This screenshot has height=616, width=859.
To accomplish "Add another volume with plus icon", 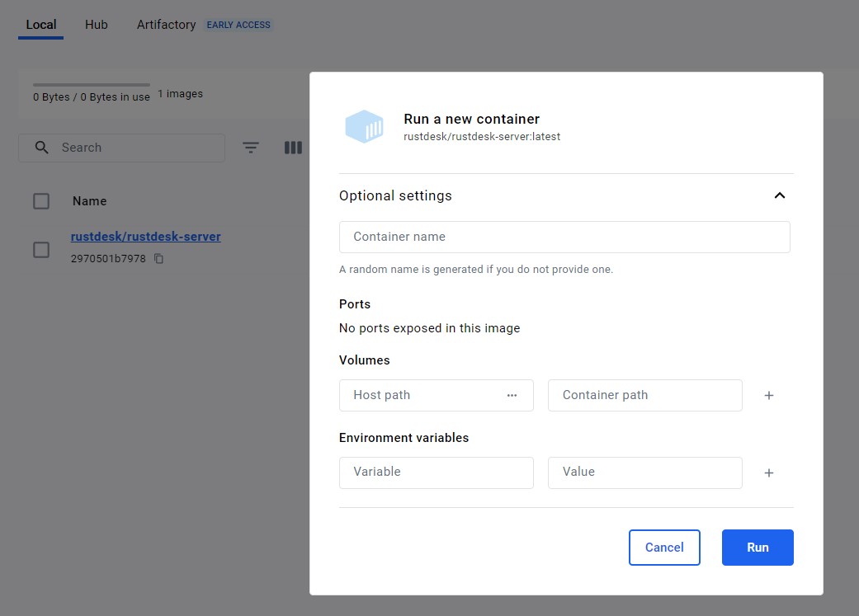I will click(x=769, y=395).
